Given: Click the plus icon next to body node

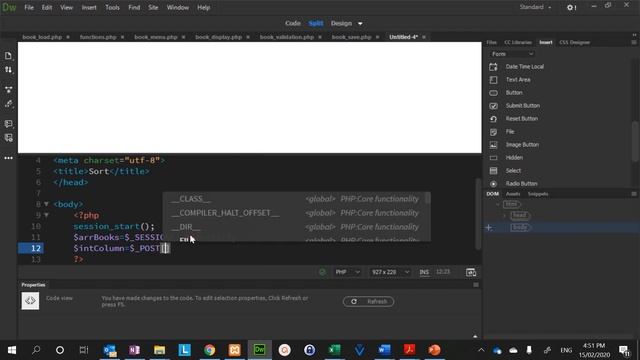Looking at the screenshot, I should point(489,228).
